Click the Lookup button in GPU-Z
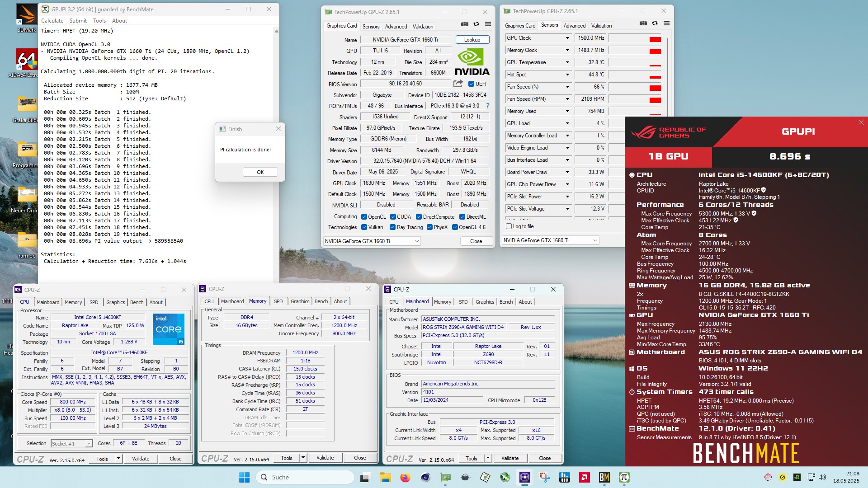 click(x=472, y=40)
